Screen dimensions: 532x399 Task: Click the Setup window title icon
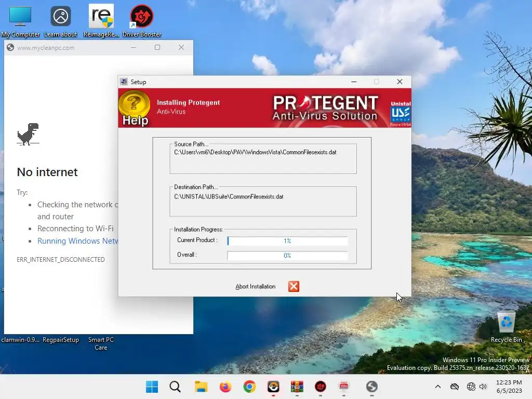pos(124,82)
